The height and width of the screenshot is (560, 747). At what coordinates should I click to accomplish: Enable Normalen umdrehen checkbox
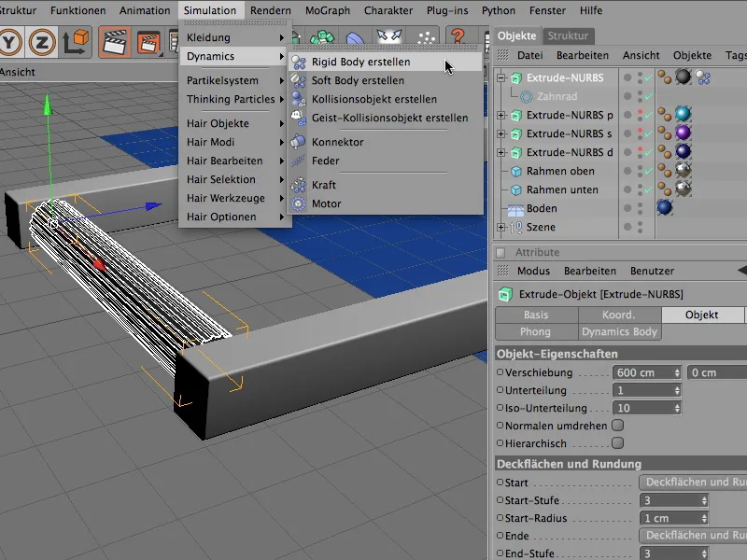(x=616, y=426)
